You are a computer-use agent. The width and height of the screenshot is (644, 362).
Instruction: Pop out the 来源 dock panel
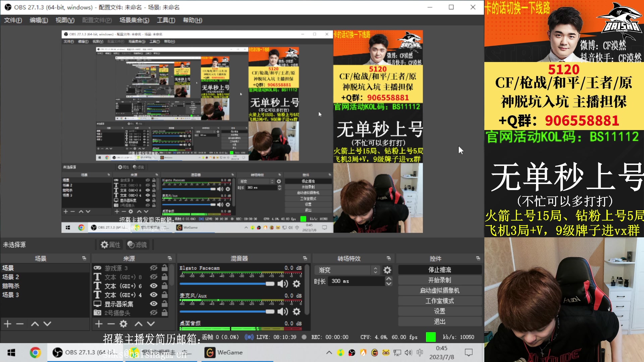[x=170, y=258]
